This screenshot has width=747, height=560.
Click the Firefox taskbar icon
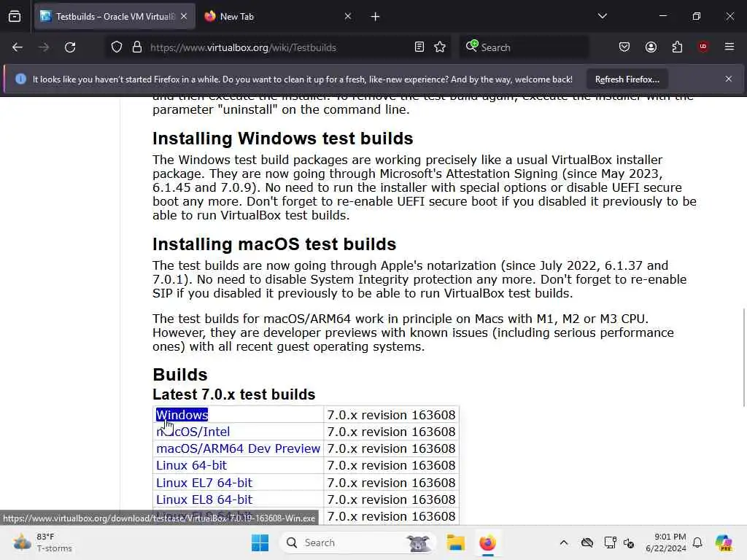487,542
